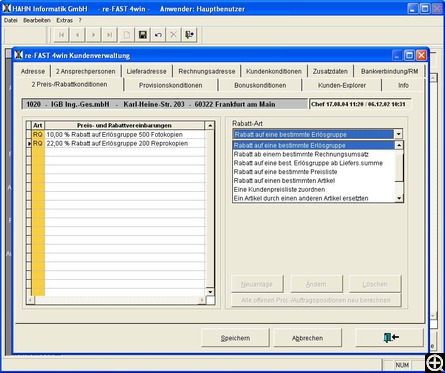Choose 'Ein Artikel durch einen anderen Artikel ersetzten'
This screenshot has height=373, width=445.
pos(313,198)
